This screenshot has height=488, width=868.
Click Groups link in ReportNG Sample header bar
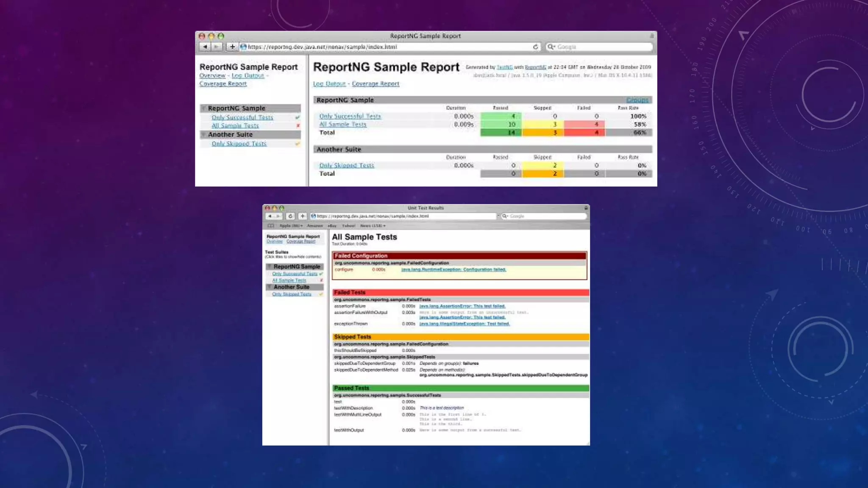(637, 100)
